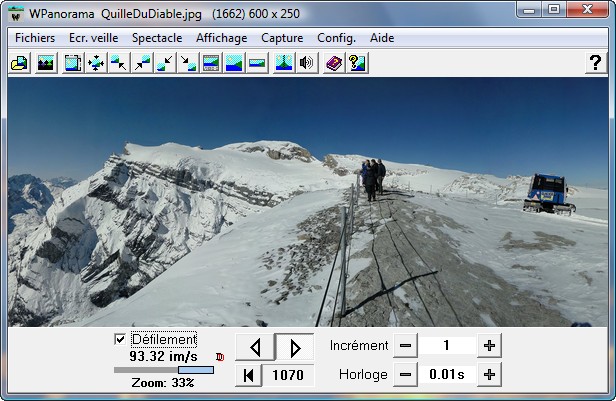The height and width of the screenshot is (401, 616).
Task: Click the picture list icon with black mountains
Action: (x=45, y=63)
